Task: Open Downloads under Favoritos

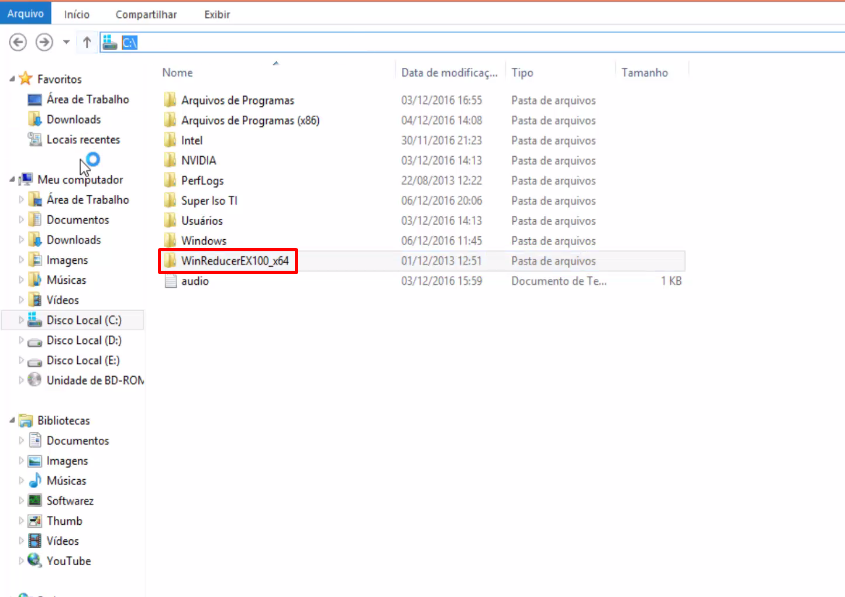Action: 73,119
